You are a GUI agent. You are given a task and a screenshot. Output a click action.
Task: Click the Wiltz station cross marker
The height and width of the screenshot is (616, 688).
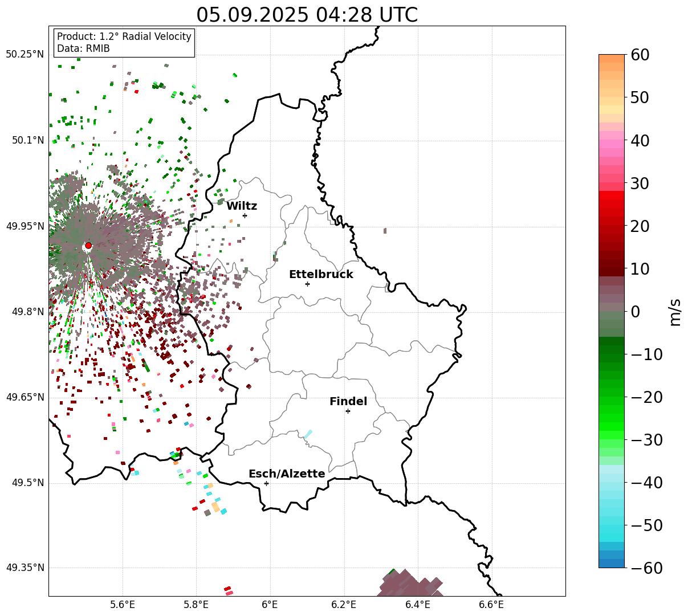pyautogui.click(x=245, y=215)
